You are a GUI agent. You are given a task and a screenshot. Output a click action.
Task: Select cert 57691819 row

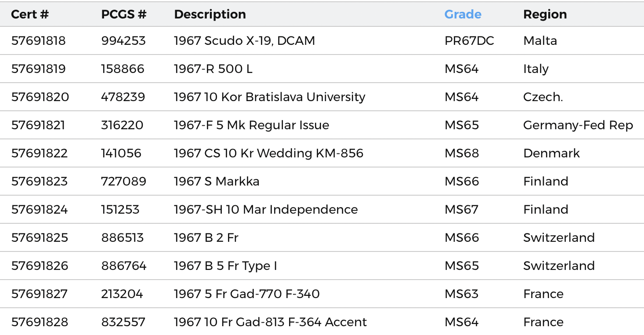(38, 69)
